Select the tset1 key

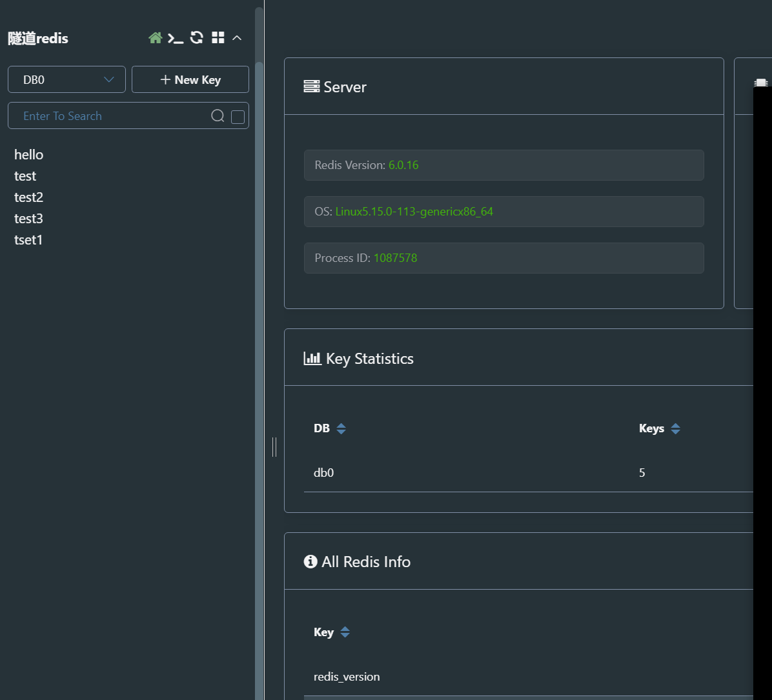coord(28,240)
